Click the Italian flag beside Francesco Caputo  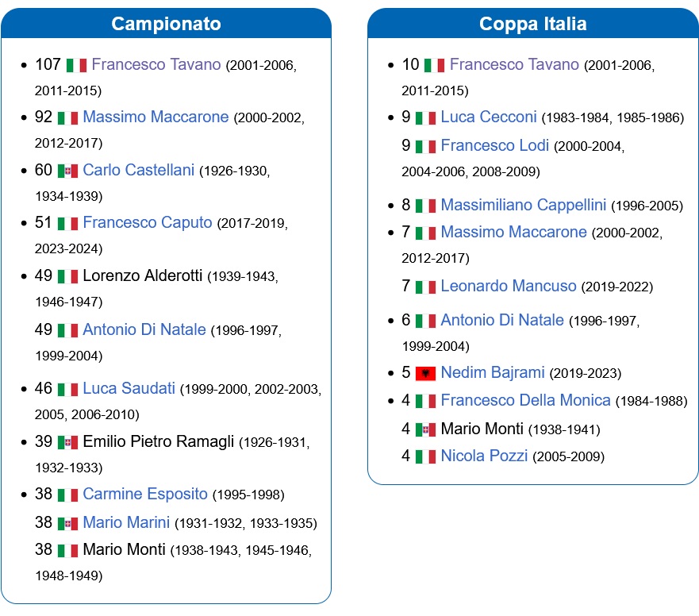tap(67, 224)
